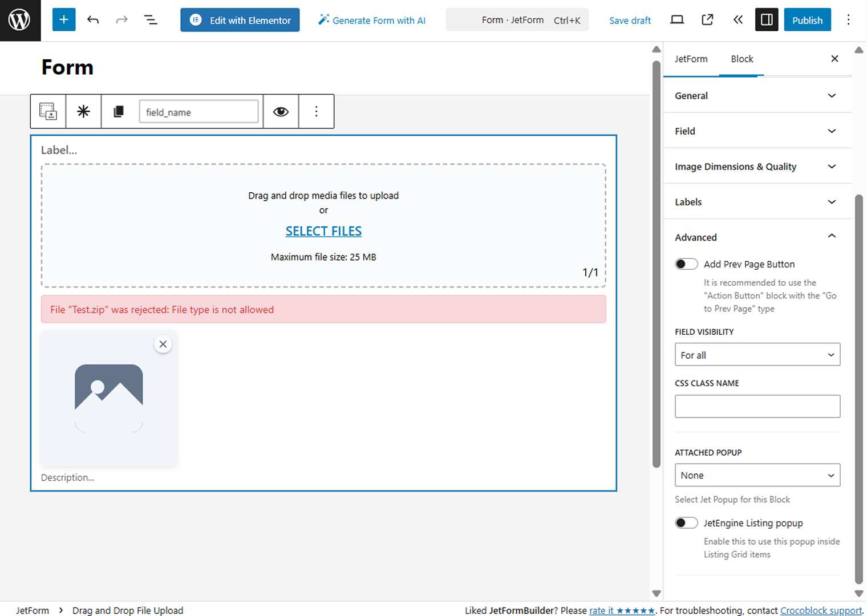Open the WordPress logo menu

coord(20,21)
